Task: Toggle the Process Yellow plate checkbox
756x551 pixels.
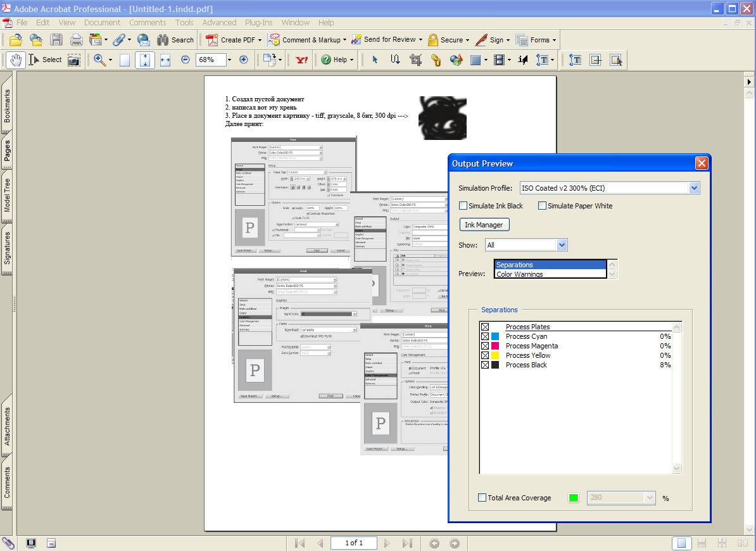Action: (485, 355)
